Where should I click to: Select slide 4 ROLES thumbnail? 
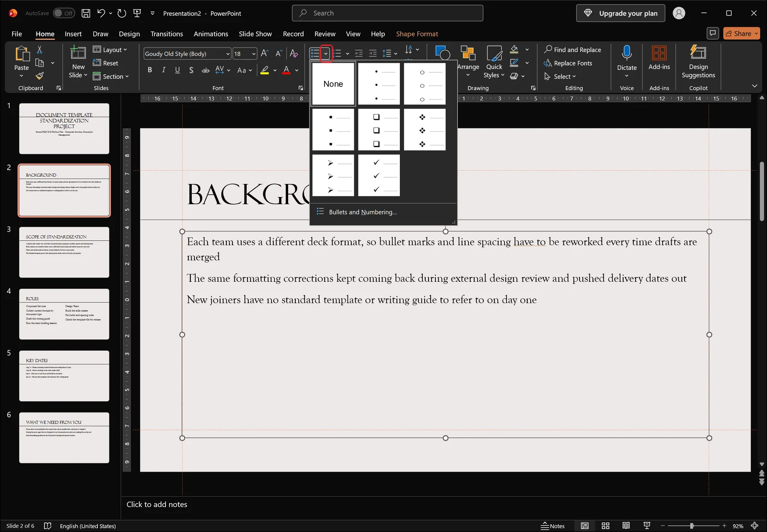pos(64,314)
